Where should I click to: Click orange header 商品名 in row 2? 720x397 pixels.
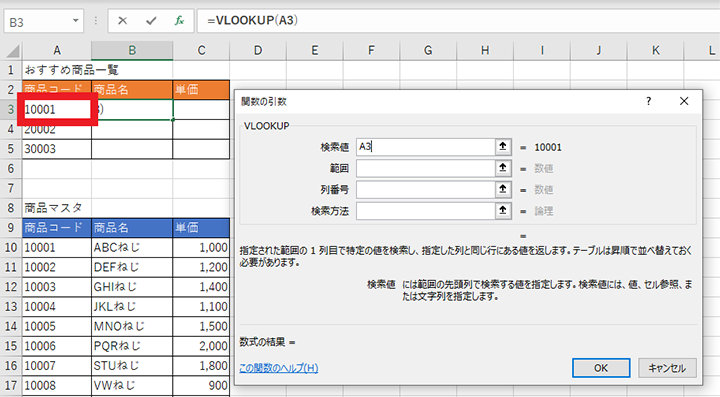(132, 89)
